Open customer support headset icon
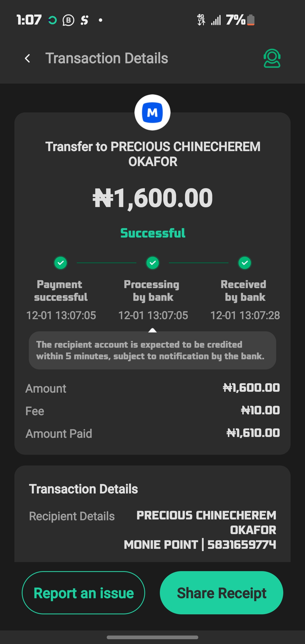The image size is (305, 644). [x=272, y=58]
